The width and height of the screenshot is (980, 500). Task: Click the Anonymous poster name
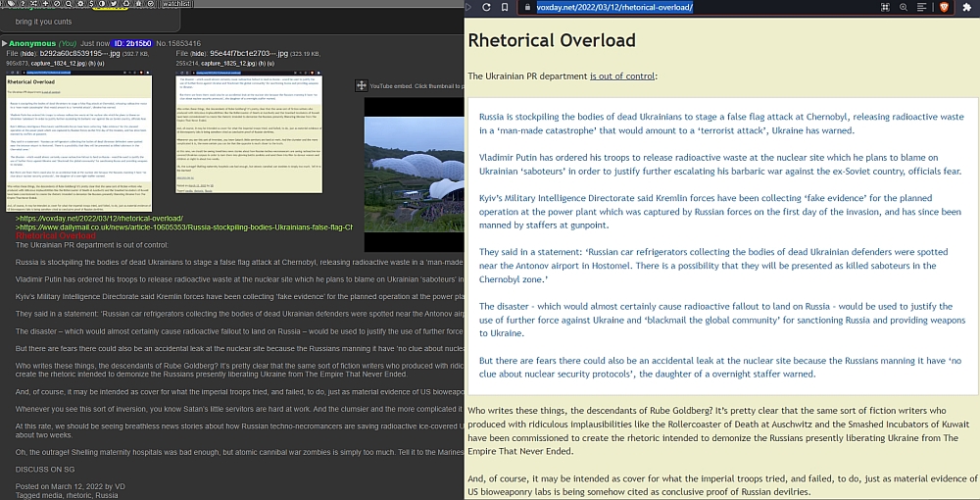[32, 43]
